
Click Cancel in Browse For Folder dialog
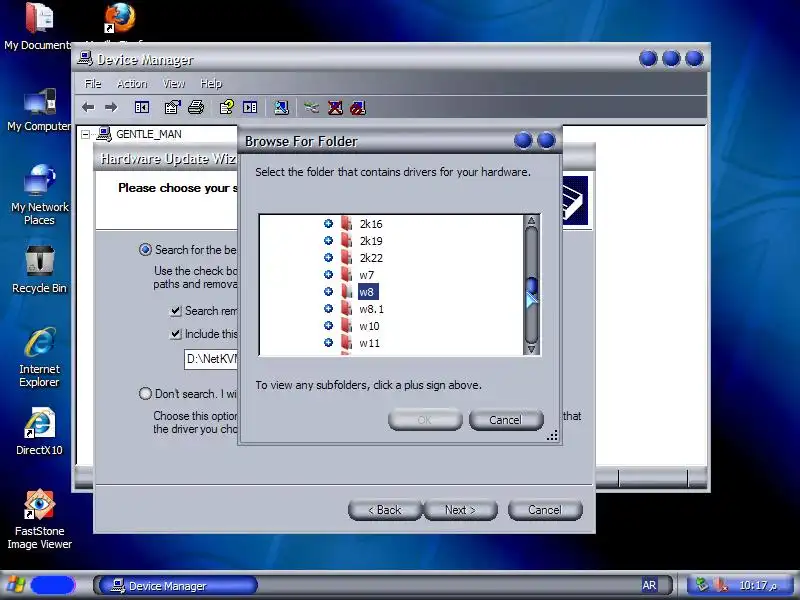coord(506,419)
